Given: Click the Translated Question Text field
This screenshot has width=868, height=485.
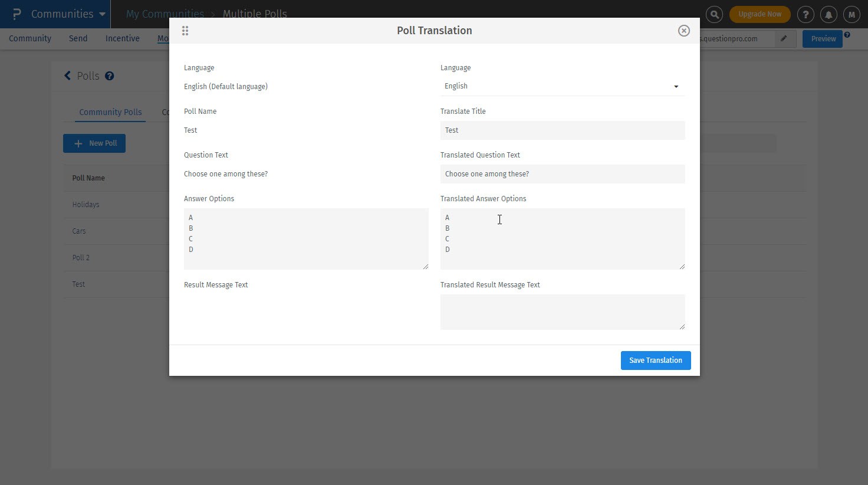Looking at the screenshot, I should [x=562, y=174].
